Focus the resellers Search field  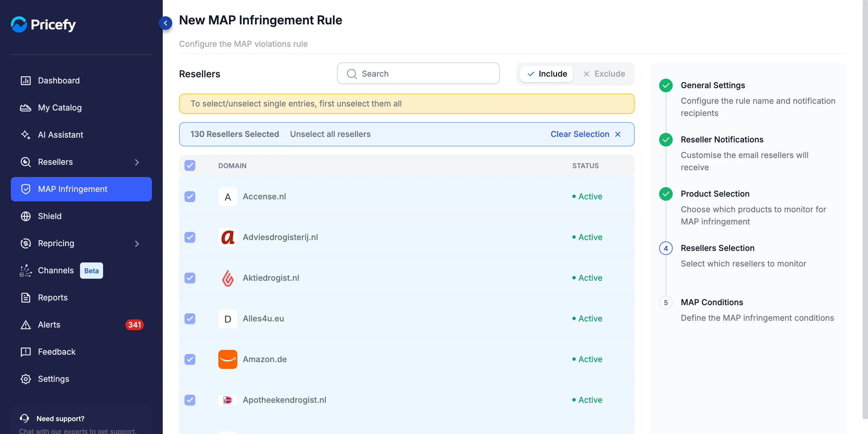click(418, 74)
